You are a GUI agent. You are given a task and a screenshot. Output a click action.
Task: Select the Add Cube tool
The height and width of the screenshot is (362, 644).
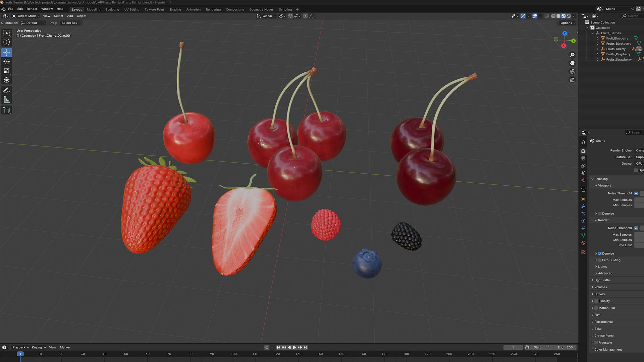(x=7, y=110)
